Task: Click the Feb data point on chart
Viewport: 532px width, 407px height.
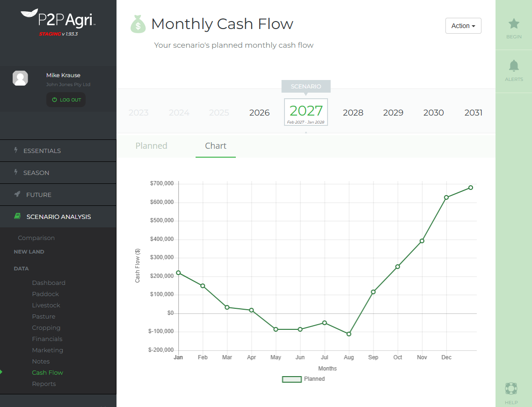Action: pyautogui.click(x=203, y=286)
